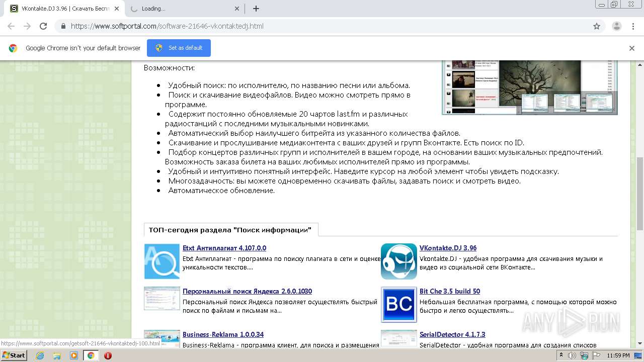Click the Возможности heading text

click(x=169, y=67)
